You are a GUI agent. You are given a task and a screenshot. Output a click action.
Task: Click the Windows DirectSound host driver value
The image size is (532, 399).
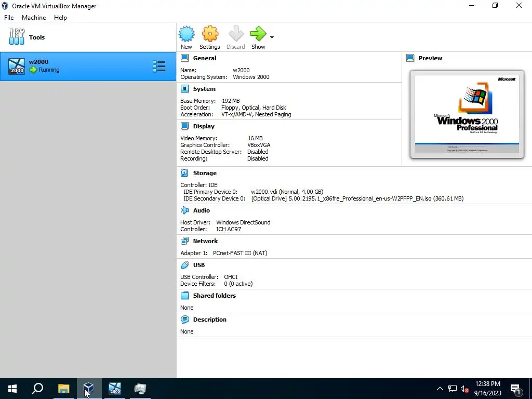pos(243,222)
